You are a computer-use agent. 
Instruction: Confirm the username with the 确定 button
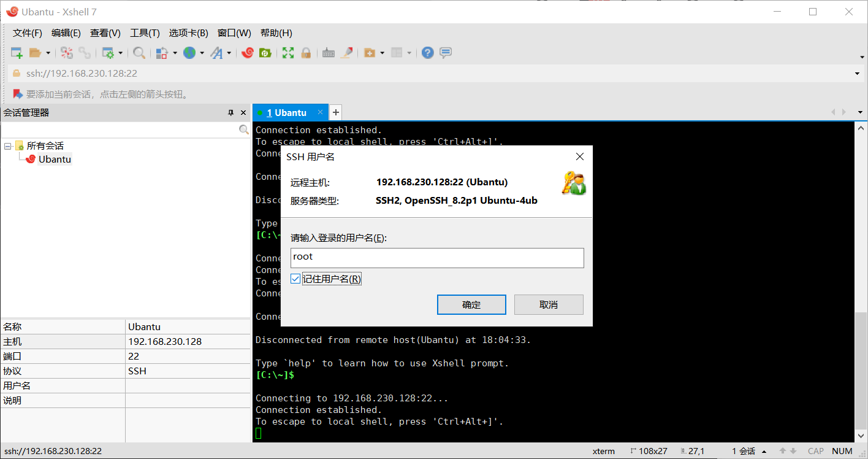point(471,305)
